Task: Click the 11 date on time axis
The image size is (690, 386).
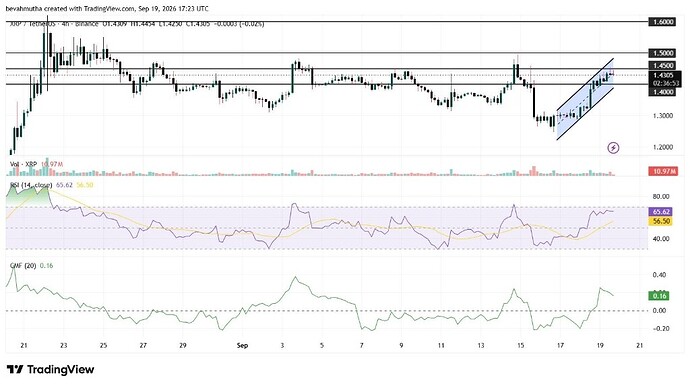Action: 441,346
